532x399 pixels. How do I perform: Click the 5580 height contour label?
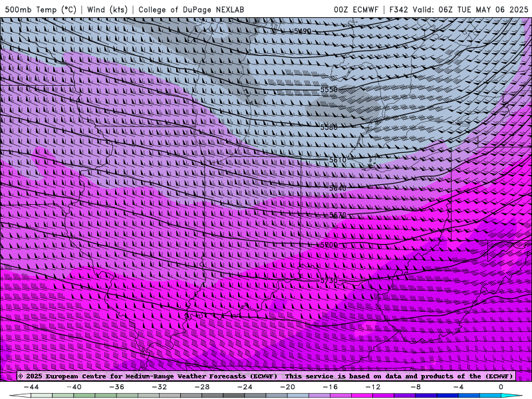pyautogui.click(x=329, y=127)
